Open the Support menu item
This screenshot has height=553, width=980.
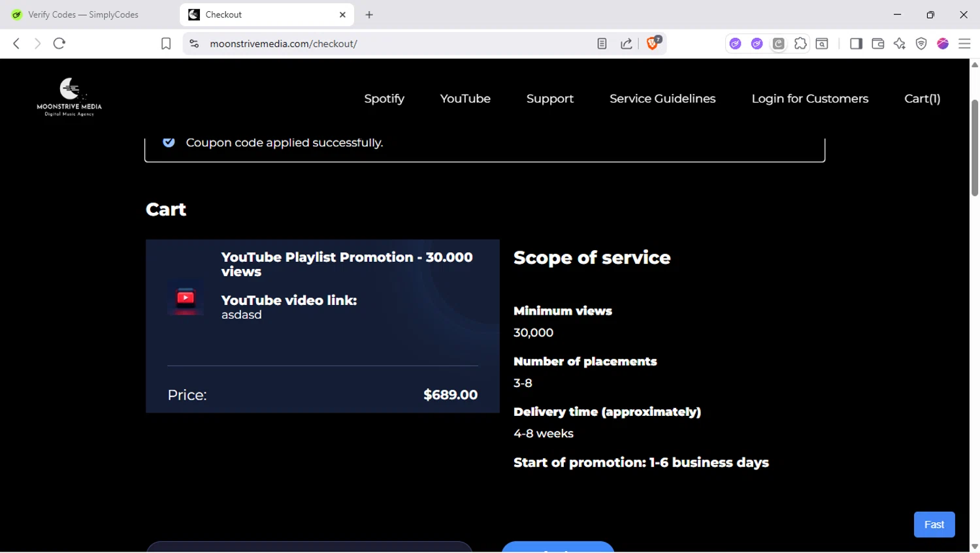550,99
